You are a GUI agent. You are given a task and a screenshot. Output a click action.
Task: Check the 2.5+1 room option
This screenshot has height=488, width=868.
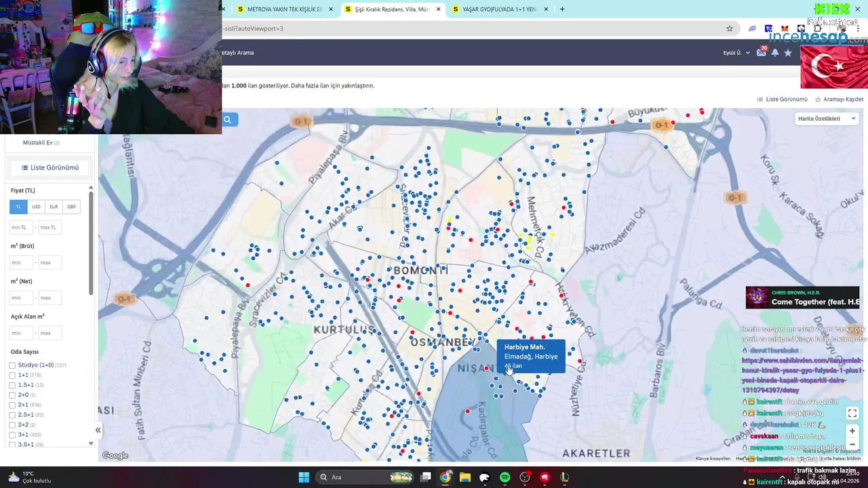tap(12, 415)
